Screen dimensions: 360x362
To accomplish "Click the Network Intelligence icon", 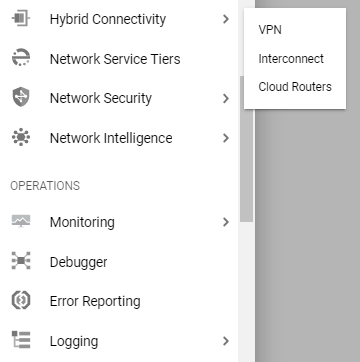I will tap(21, 137).
